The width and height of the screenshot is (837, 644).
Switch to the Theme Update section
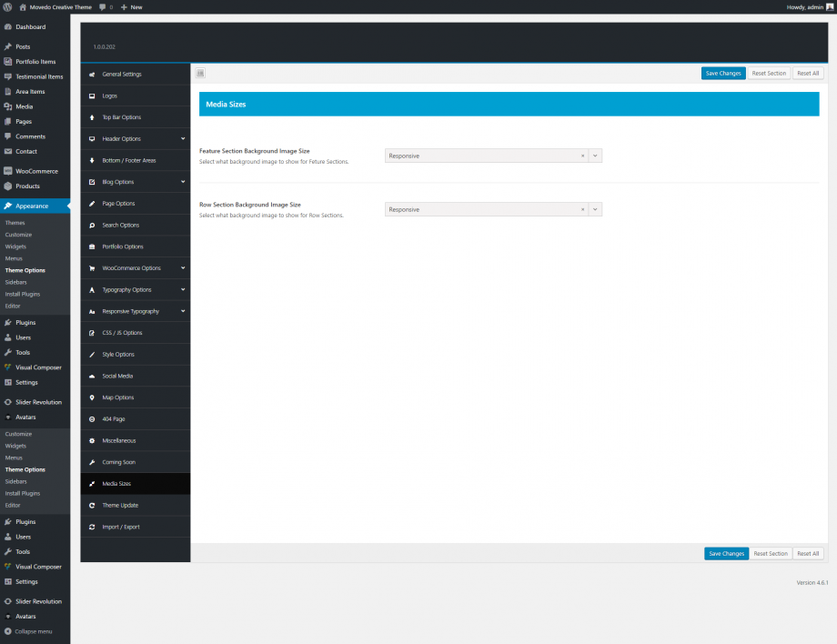(x=120, y=505)
